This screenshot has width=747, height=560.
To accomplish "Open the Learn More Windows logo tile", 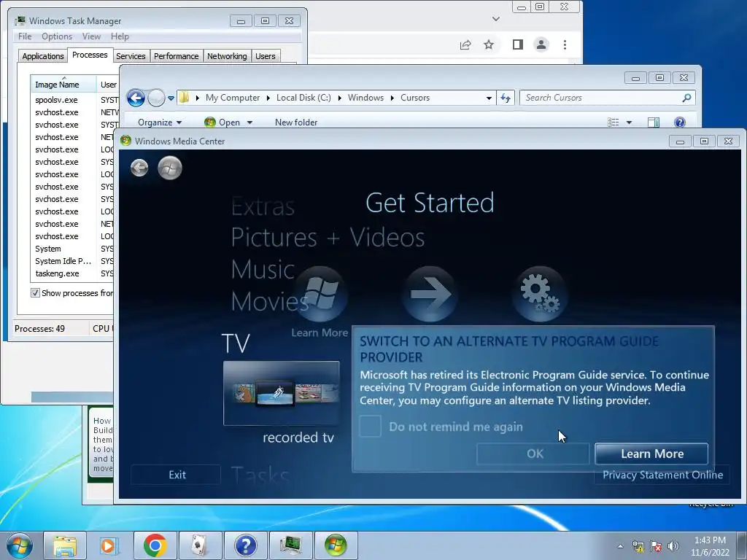I will (321, 294).
